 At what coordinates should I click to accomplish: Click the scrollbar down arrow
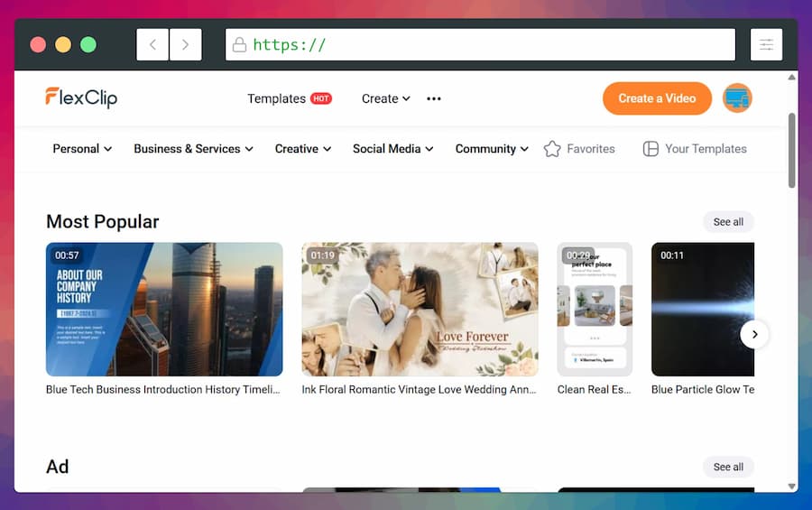[x=792, y=487]
